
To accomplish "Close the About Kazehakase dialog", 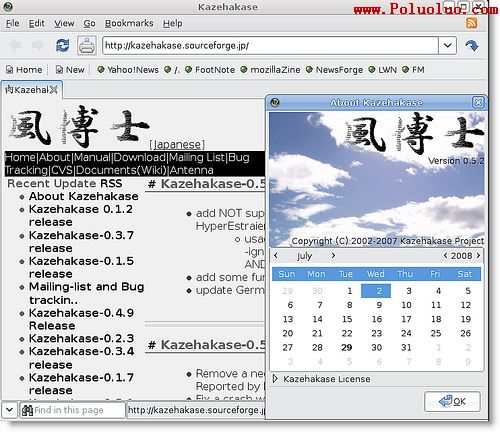I will (478, 102).
